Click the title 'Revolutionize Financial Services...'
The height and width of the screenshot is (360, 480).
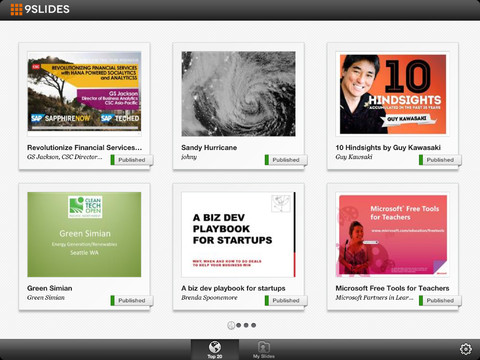point(84,147)
